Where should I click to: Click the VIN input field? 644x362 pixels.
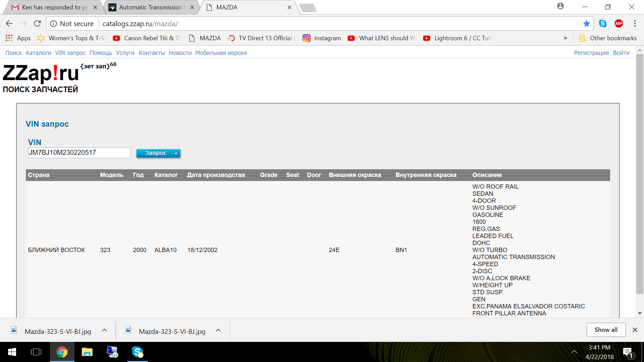pyautogui.click(x=79, y=153)
